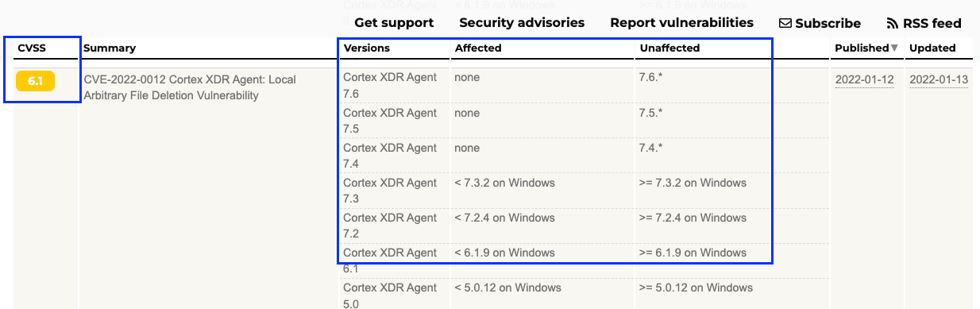Screen dimensions: 980x309
Task: Sort by CVSS column header
Action: [32, 48]
